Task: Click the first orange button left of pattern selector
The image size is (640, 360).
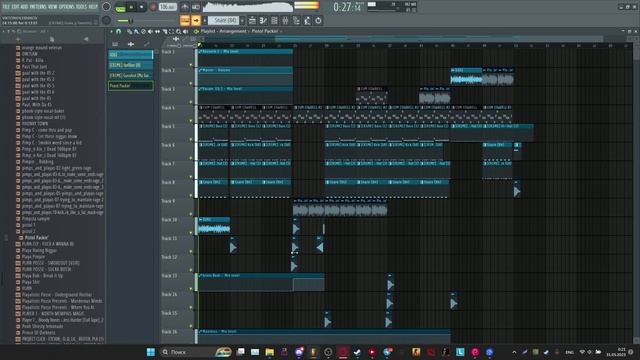Action: tap(185, 20)
